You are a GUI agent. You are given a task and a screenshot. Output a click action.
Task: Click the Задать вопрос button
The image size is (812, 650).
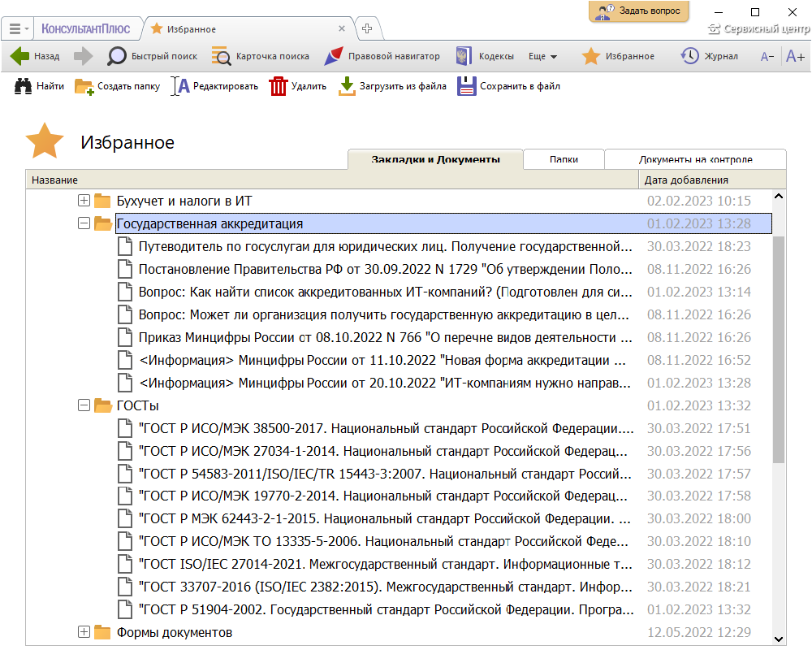pos(638,11)
